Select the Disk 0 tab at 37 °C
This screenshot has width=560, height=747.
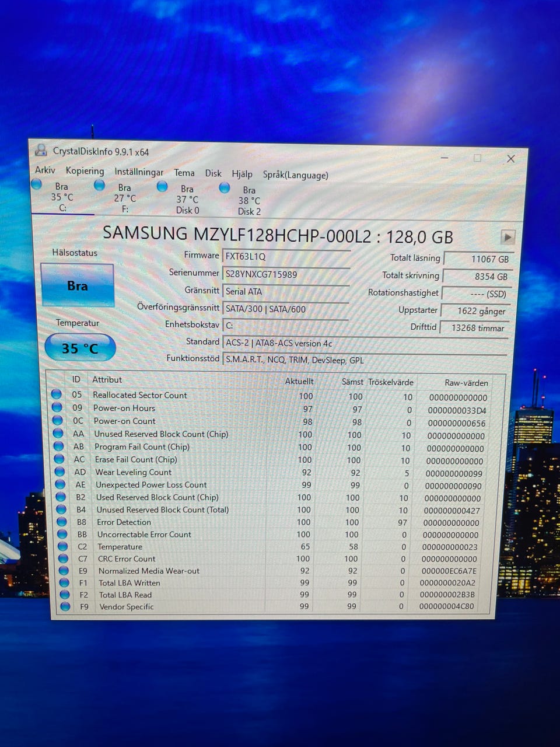[x=187, y=199]
